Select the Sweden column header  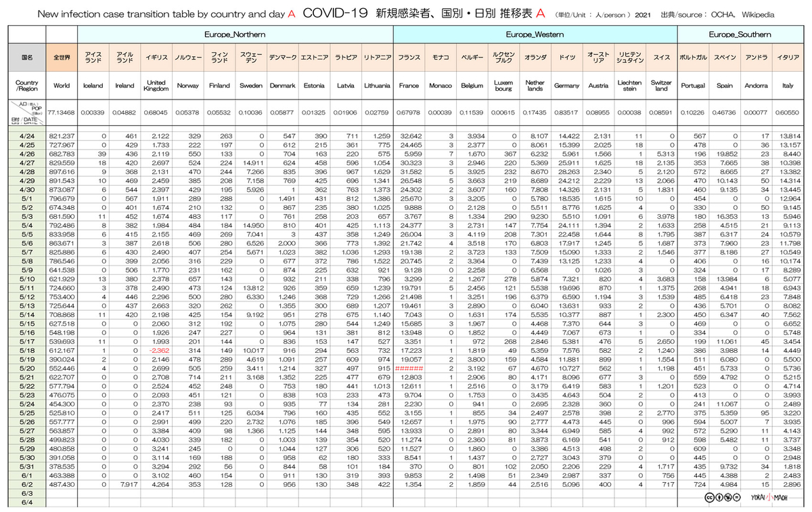(251, 86)
